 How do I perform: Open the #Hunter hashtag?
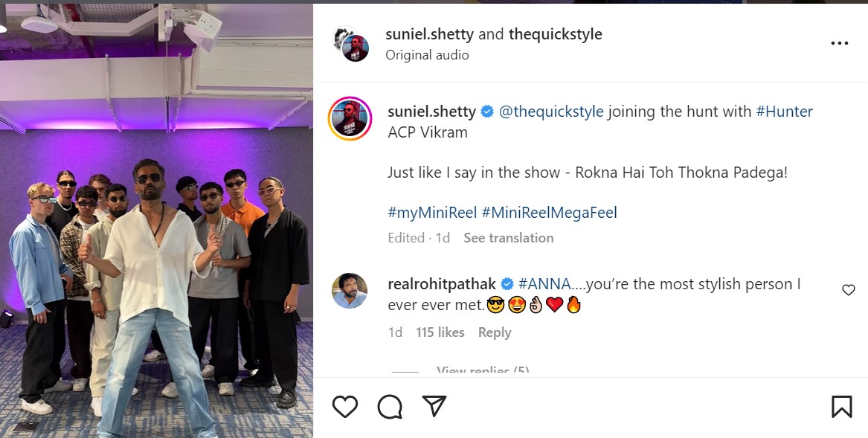(x=784, y=112)
